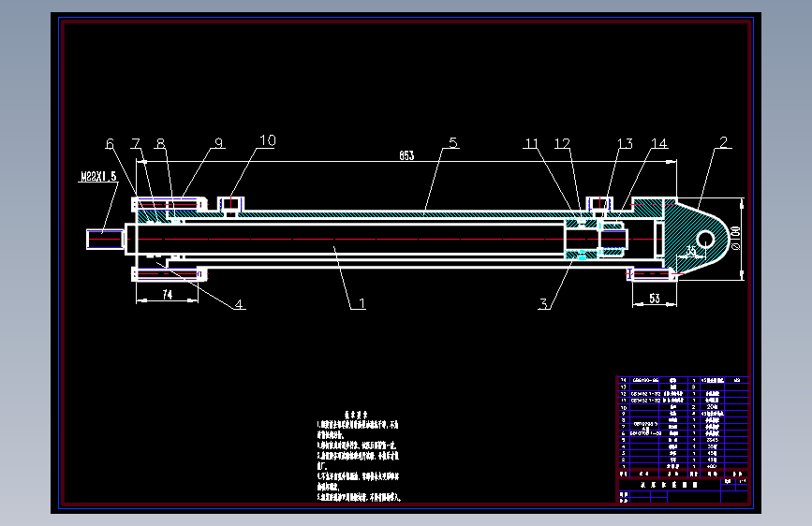Screen dimensions: 812x526
Task: Select part callout number "10"
Action: pyautogui.click(x=268, y=140)
